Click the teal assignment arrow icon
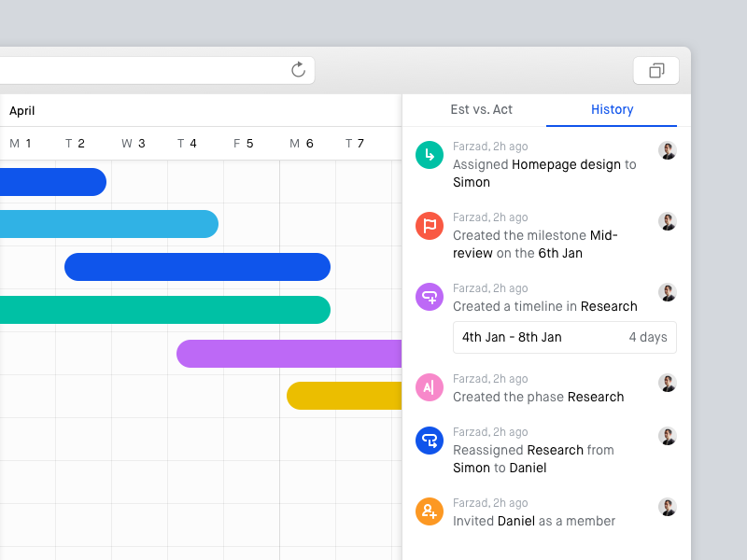The width and height of the screenshot is (747, 560). tap(430, 155)
